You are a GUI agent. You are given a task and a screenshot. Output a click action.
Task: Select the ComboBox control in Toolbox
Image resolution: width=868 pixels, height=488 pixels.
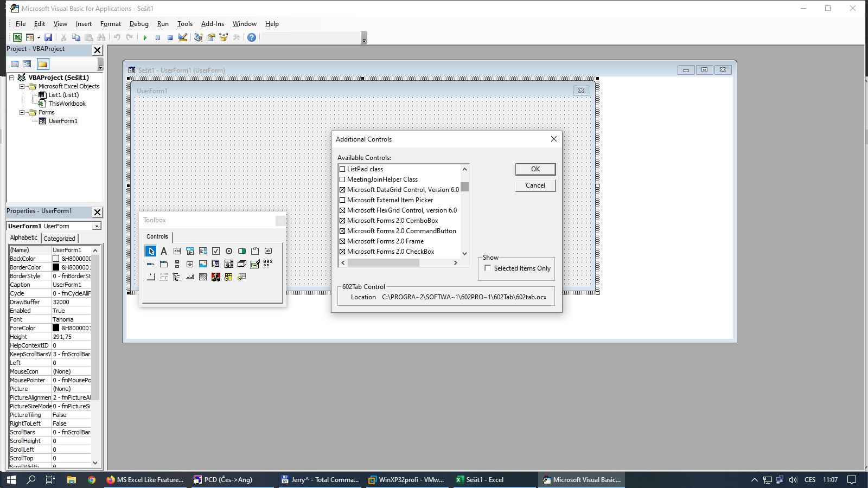coord(190,251)
